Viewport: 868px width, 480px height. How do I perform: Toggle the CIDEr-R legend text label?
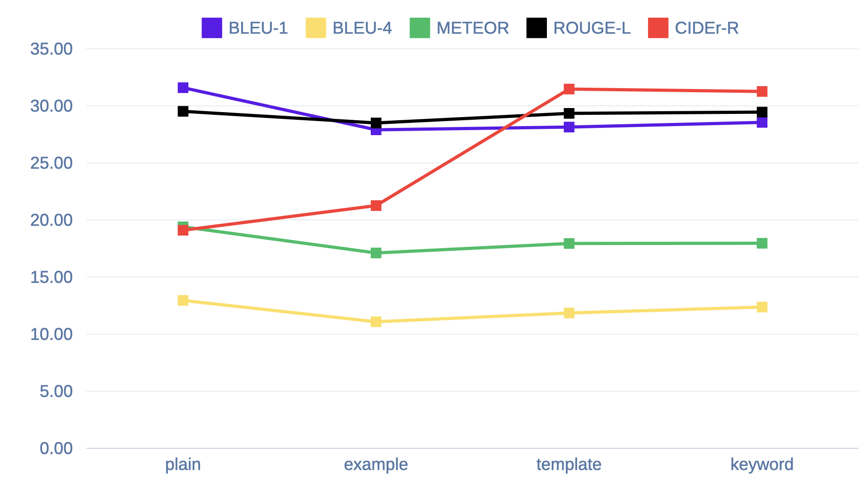click(706, 28)
